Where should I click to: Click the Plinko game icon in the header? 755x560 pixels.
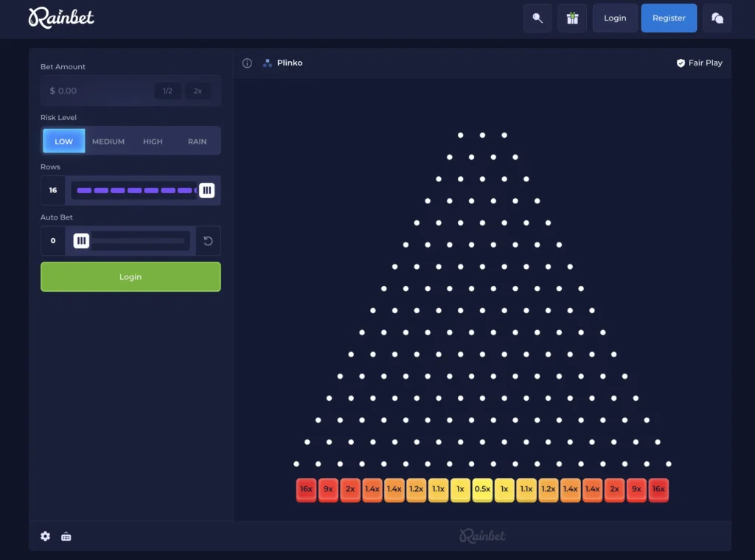point(267,63)
